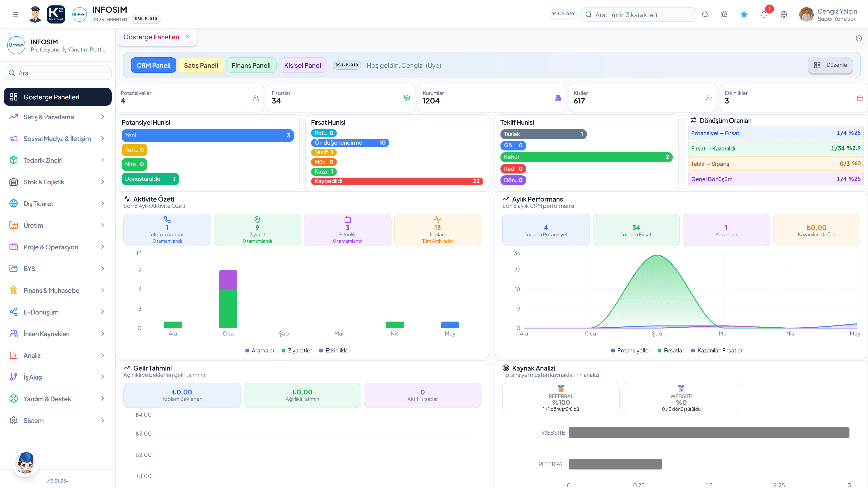868x488 pixels.
Task: Open İş Akışı sidebar item
Action: 57,377
